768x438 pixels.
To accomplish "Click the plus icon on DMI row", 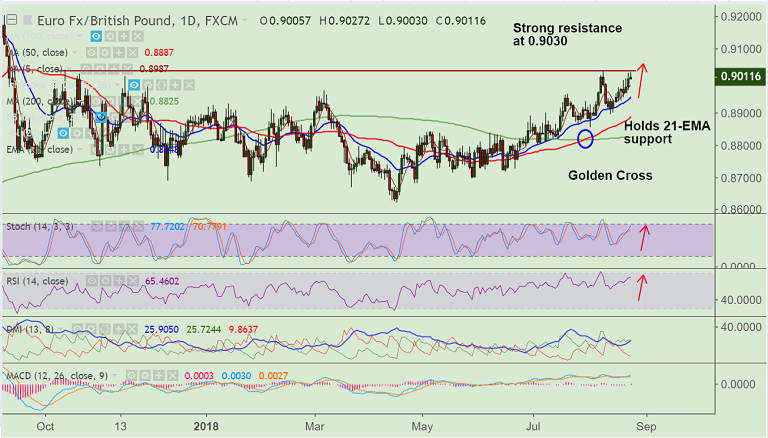I will pyautogui.click(x=119, y=329).
